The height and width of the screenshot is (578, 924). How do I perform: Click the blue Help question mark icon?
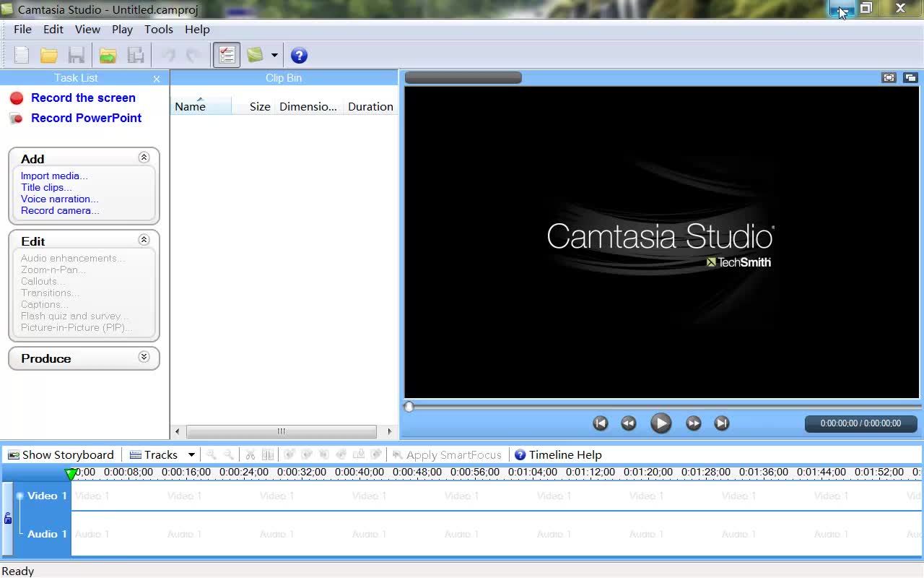click(x=299, y=55)
